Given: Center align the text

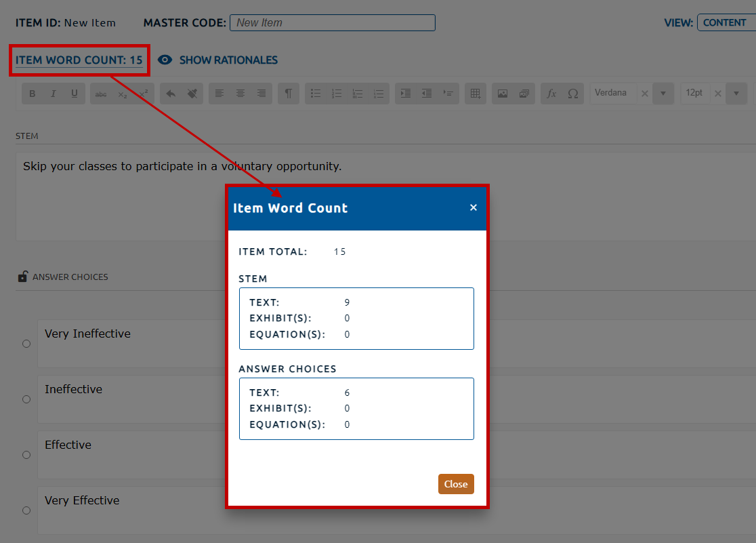Looking at the screenshot, I should (x=240, y=94).
